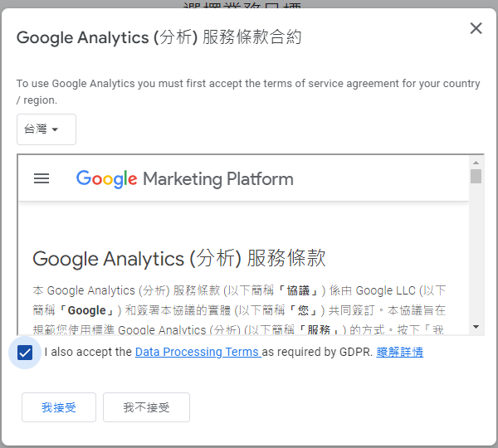Click the Google Analytics (分析) 服務條款 heading

(x=179, y=258)
